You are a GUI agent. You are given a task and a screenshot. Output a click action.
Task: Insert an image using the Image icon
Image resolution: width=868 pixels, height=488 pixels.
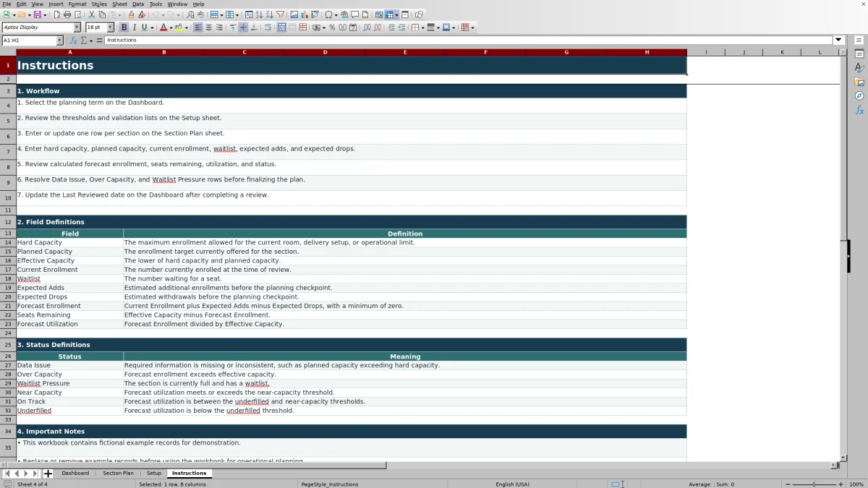pos(294,14)
